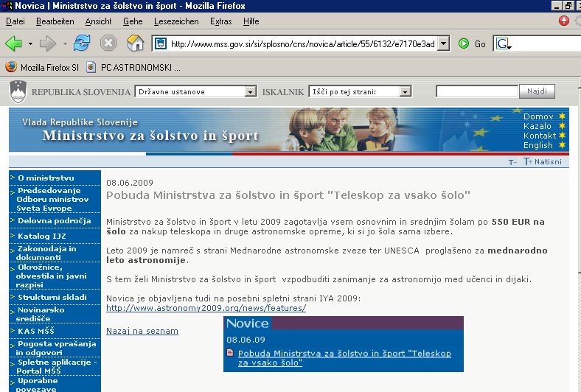
Task: Open the address bar URL history dropdown
Action: pyautogui.click(x=443, y=44)
